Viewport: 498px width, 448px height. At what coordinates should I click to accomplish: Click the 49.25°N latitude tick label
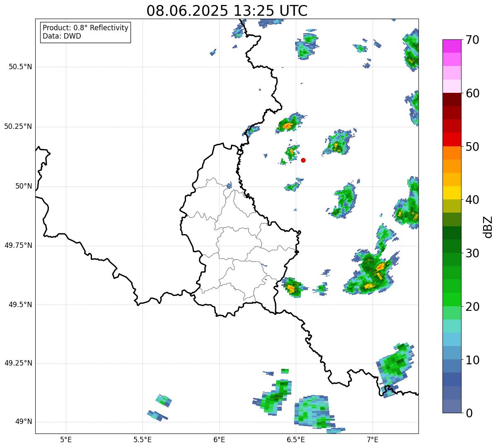[18, 363]
